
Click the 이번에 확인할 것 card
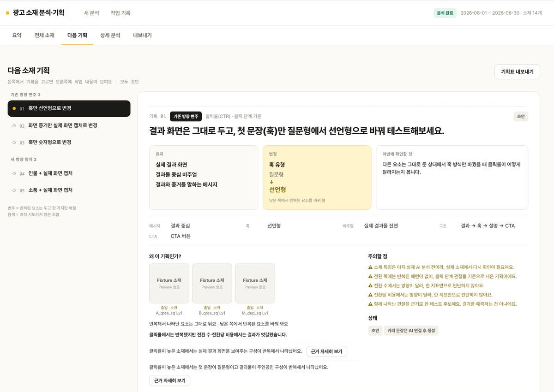452,178
